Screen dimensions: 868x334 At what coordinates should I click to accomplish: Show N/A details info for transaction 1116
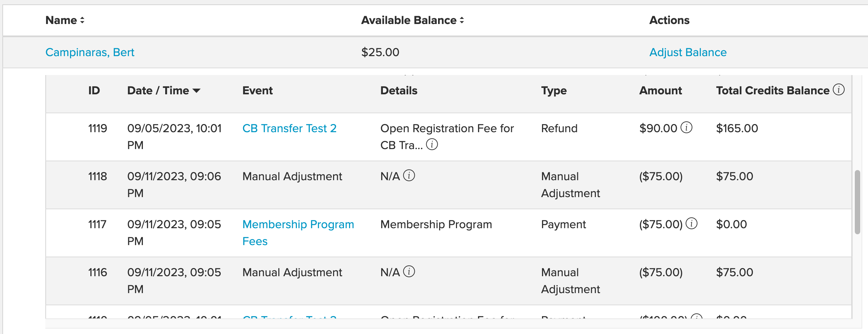409,271
